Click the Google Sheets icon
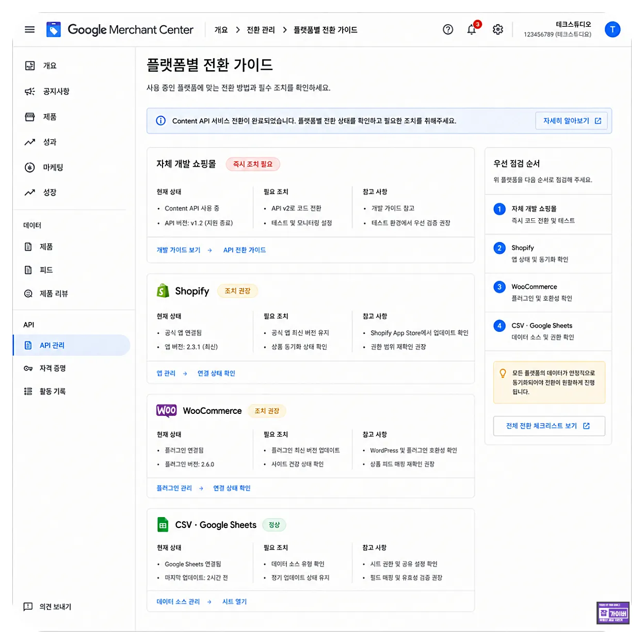The image size is (644, 644). click(163, 525)
